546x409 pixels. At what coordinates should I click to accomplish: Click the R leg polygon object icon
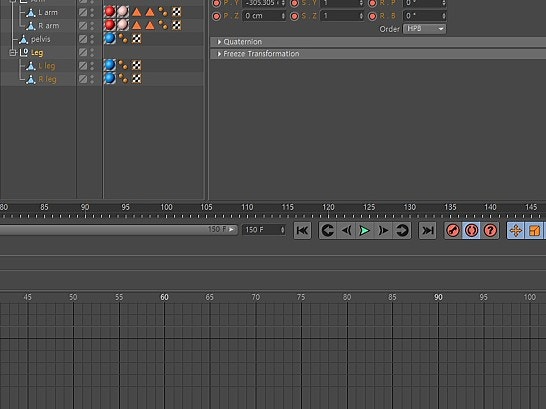(x=31, y=79)
